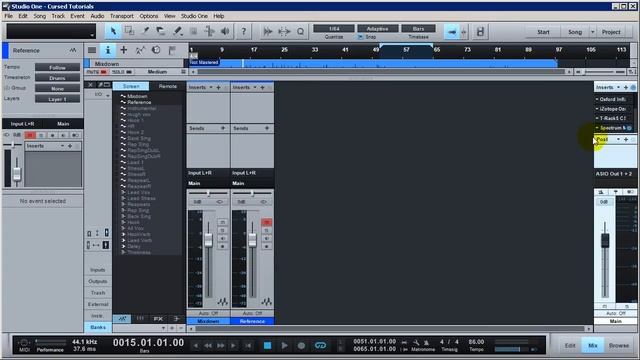Show the Outputs mixer section
640x360 pixels.
[x=98, y=281]
